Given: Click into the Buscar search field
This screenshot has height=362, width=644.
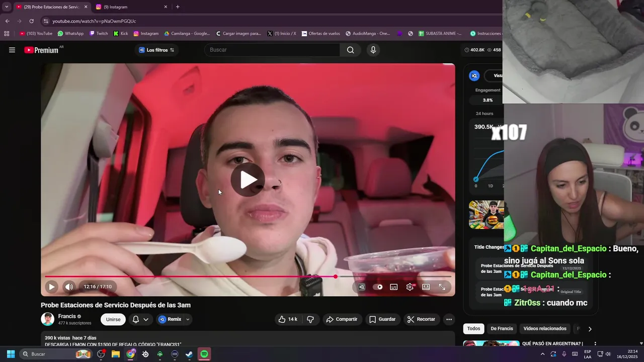Looking at the screenshot, I should click(x=272, y=50).
